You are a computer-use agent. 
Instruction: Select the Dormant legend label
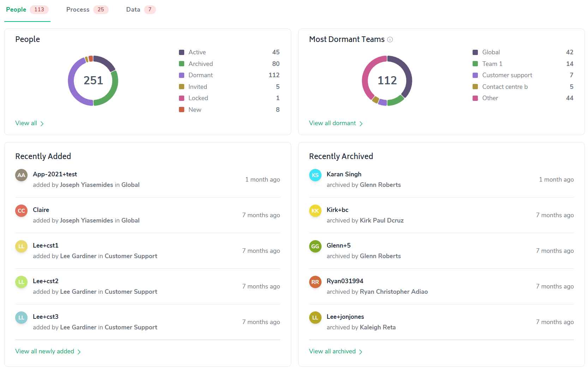pyautogui.click(x=200, y=75)
